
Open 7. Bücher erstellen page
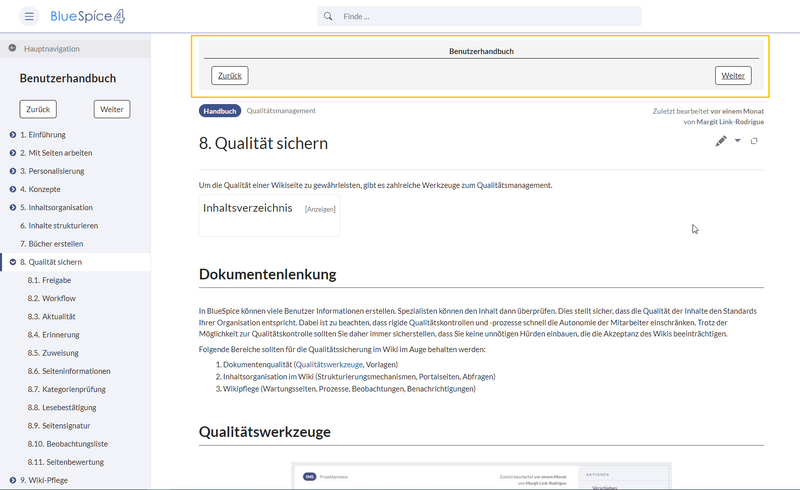coord(52,244)
